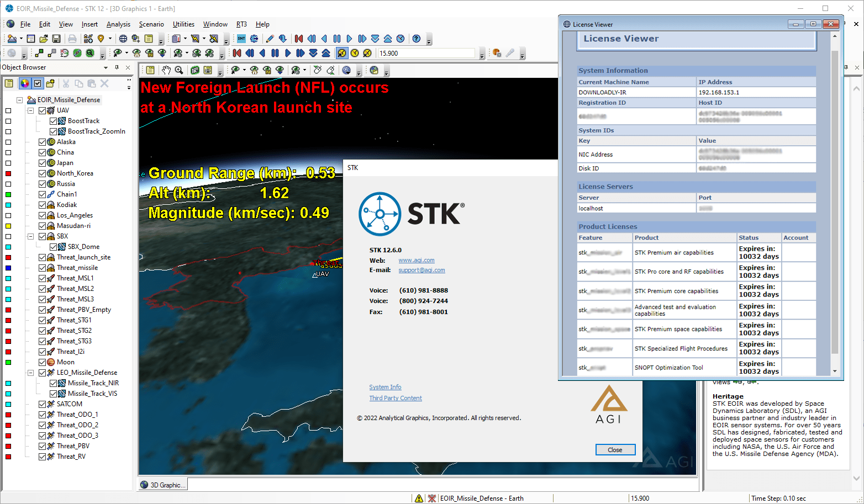Open the Third Party Content link
864x504 pixels.
click(x=396, y=399)
